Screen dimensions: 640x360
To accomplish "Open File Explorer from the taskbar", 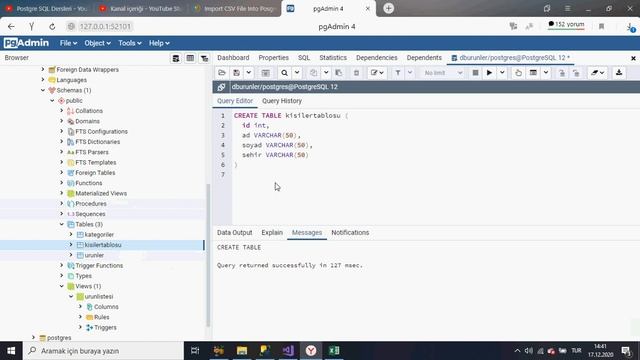I will pos(242,351).
